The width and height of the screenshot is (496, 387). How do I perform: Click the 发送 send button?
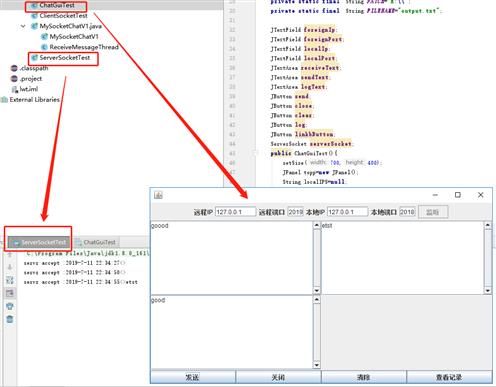click(x=193, y=377)
